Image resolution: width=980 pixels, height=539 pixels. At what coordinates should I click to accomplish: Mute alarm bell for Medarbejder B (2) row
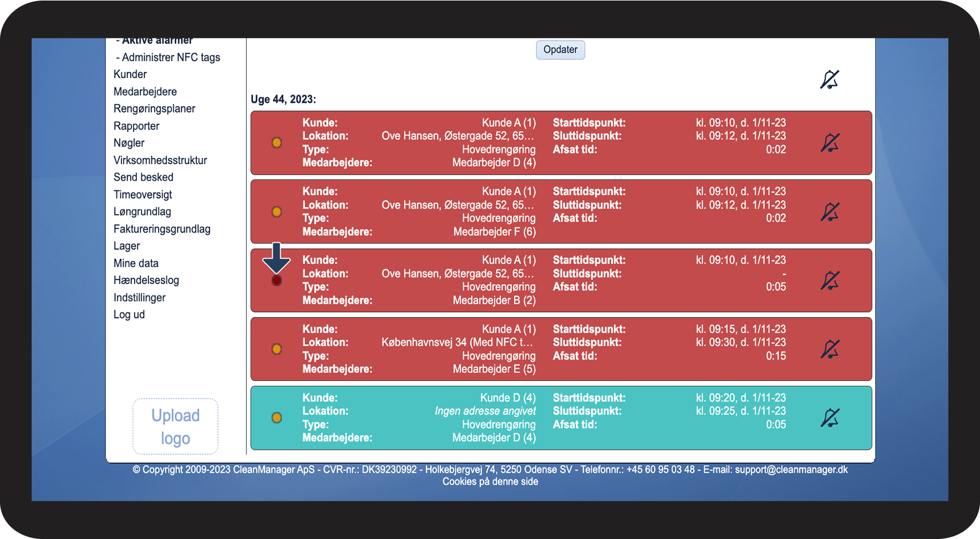(x=830, y=280)
